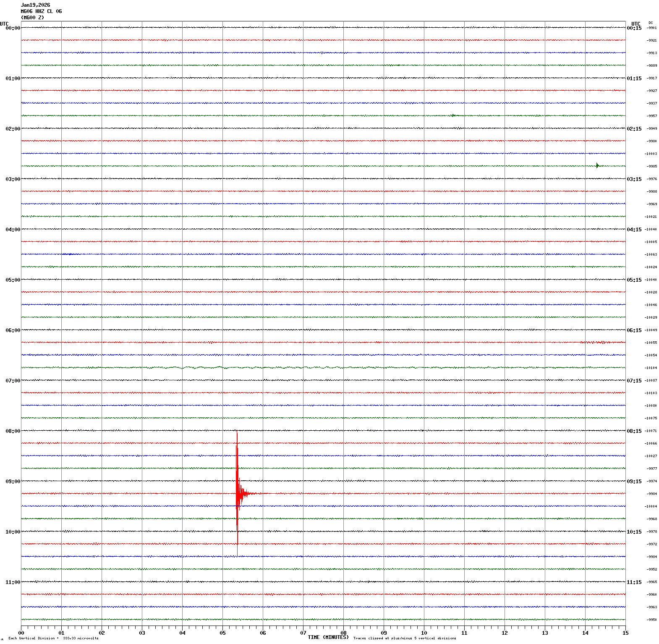Click the small green event near 02:45

click(597, 165)
